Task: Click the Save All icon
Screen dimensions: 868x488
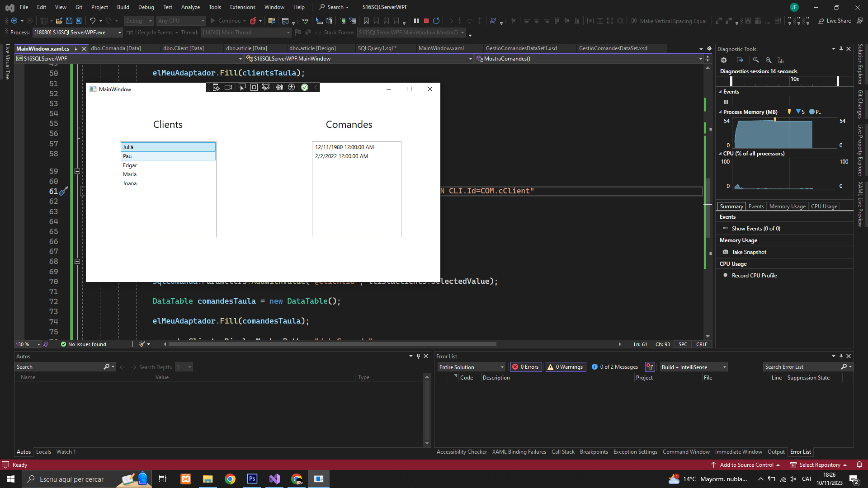Action: tap(79, 21)
